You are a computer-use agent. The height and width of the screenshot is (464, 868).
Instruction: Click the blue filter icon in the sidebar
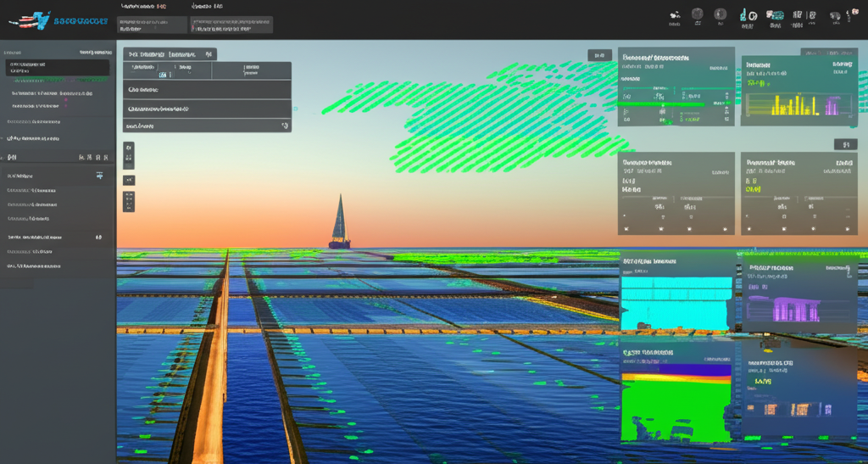pos(100,176)
